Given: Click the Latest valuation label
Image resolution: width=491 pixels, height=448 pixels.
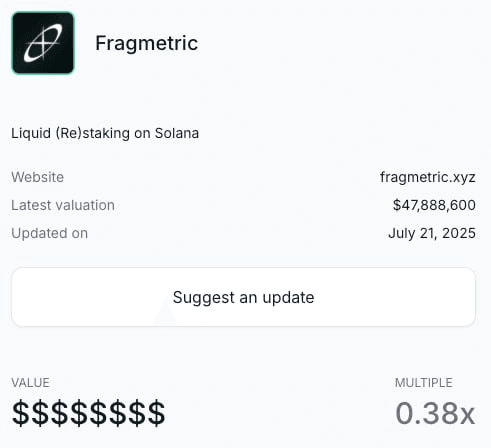Looking at the screenshot, I should coord(63,205).
